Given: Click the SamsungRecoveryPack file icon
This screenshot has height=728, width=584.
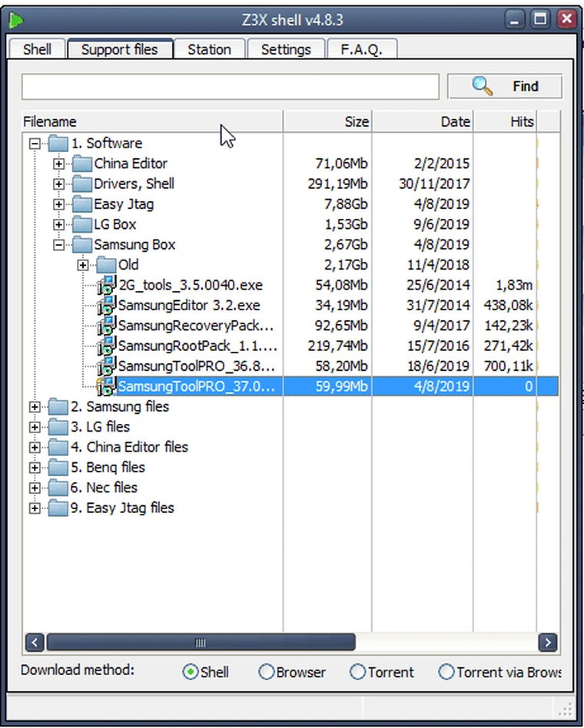Looking at the screenshot, I should point(106,326).
